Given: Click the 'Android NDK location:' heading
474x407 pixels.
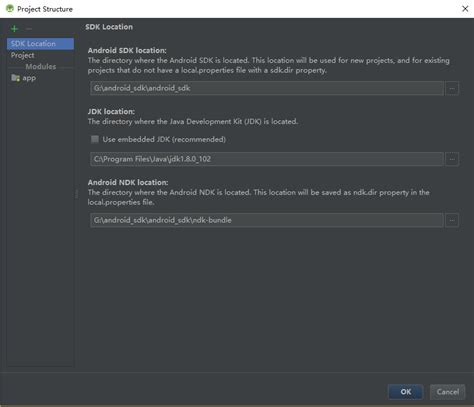Looking at the screenshot, I should point(128,182).
